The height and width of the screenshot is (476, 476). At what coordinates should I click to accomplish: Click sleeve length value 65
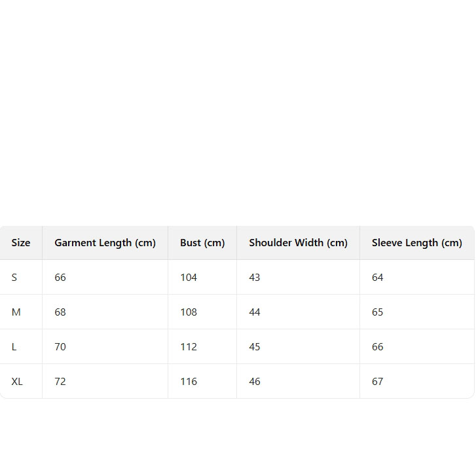click(x=378, y=312)
